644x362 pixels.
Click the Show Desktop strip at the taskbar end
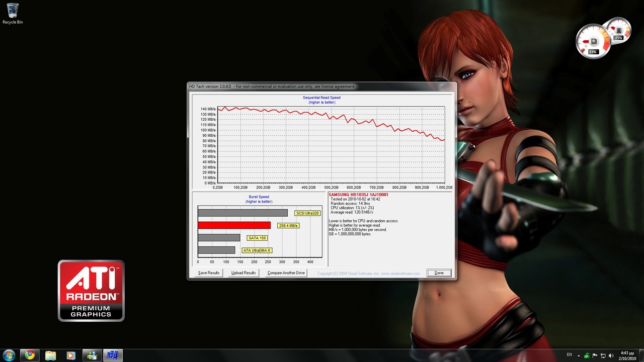tap(641, 355)
